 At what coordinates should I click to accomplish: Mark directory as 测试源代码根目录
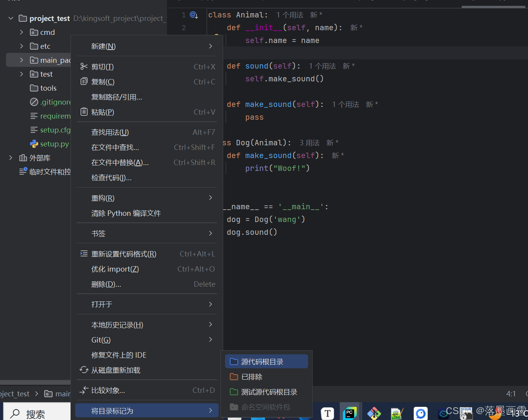point(267,392)
